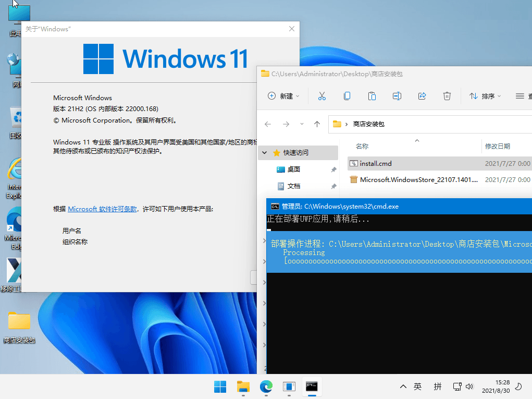This screenshot has width=532, height=399.
Task: Select 桌面 in quick access
Action: [294, 169]
